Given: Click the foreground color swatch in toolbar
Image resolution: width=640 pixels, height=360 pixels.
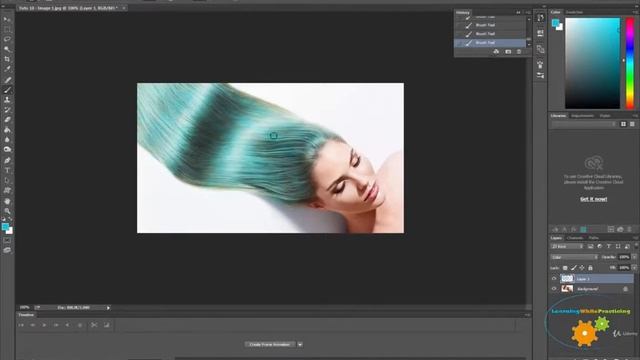Looking at the screenshot, I should (x=4, y=227).
